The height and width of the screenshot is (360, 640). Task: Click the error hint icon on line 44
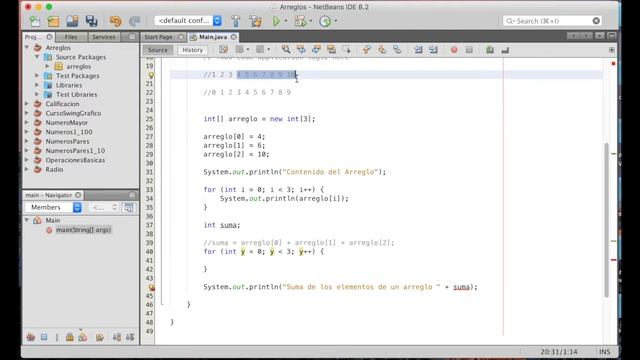point(151,287)
